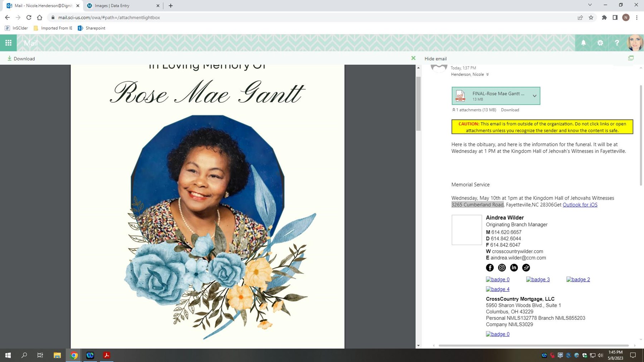Click the volume icon in system tray

[x=600, y=355]
